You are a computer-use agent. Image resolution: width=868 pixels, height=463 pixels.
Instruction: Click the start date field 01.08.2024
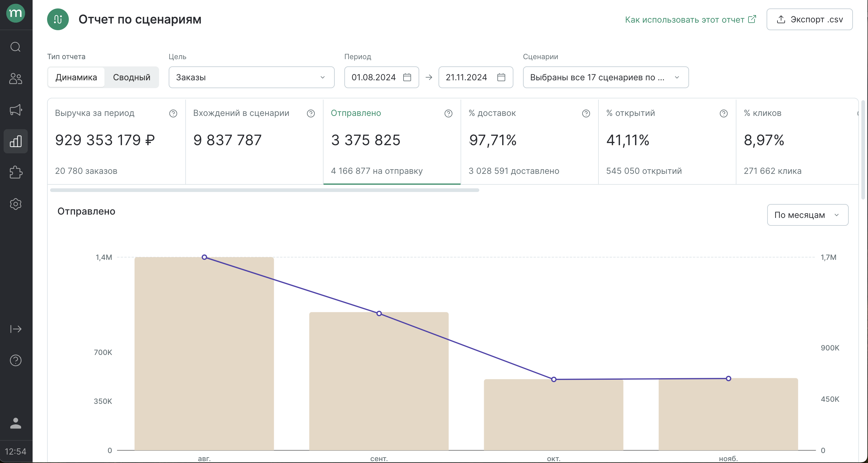point(381,77)
